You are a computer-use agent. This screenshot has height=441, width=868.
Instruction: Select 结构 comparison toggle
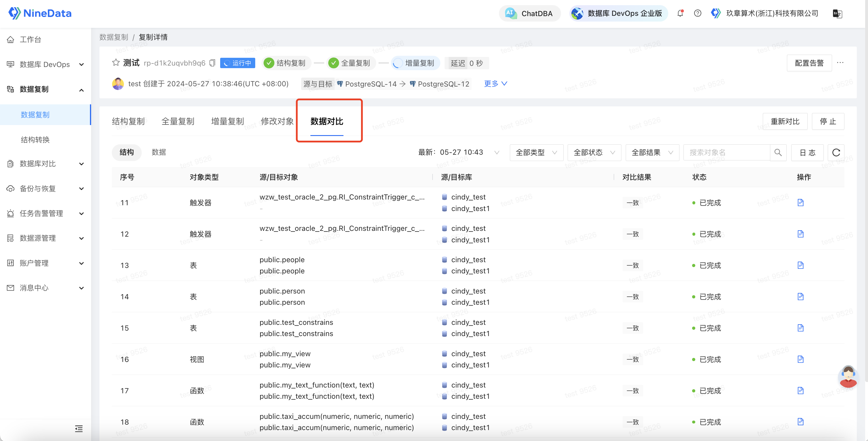[x=126, y=152]
